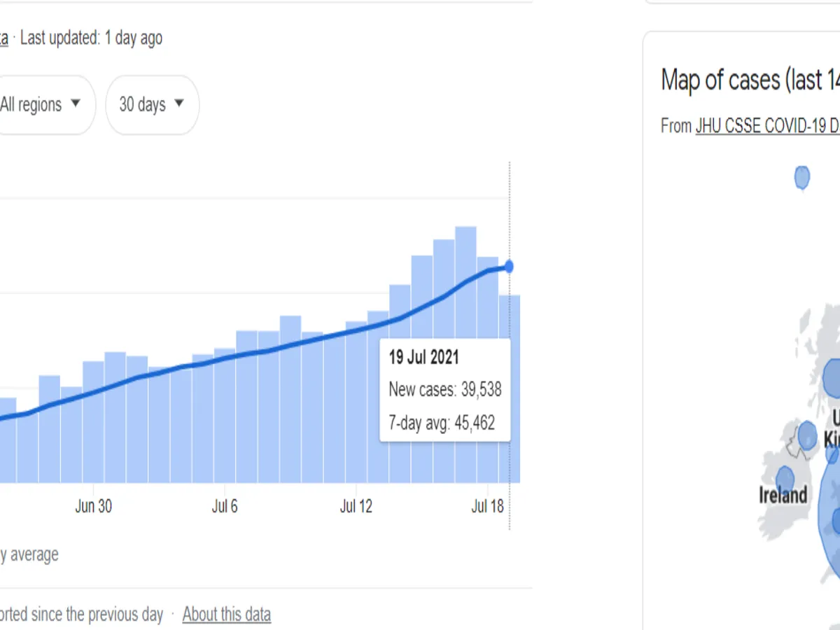Click the blue 7-day average endpoint dot

509,267
